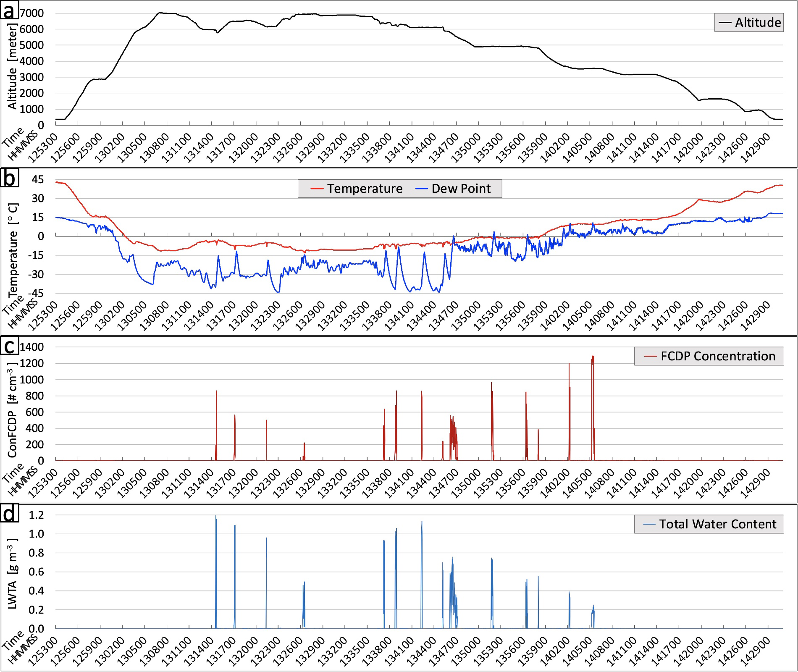The image size is (798, 672).
Task: Click the black Altitude legend line swatch
Action: click(725, 23)
